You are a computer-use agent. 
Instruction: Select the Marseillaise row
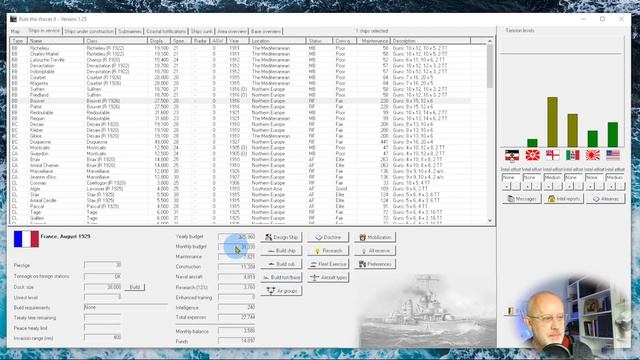pyautogui.click(x=240, y=171)
